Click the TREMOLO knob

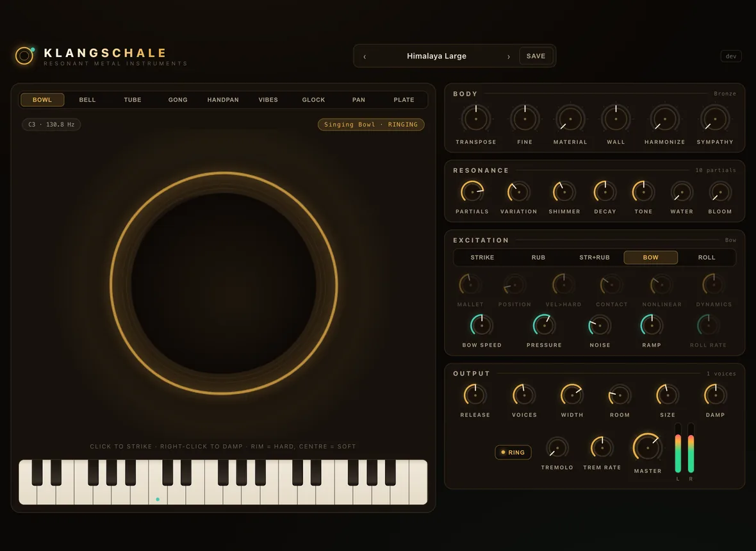tap(557, 448)
